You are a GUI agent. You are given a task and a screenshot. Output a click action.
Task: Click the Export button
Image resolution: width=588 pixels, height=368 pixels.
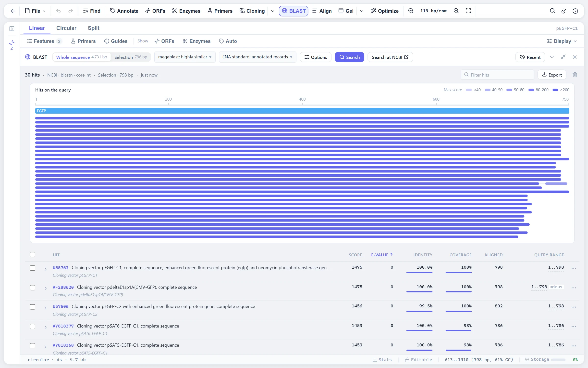(552, 75)
